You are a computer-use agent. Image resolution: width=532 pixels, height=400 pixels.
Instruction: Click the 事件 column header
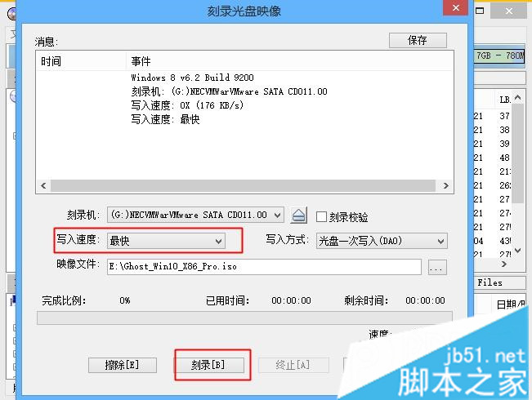(290, 61)
